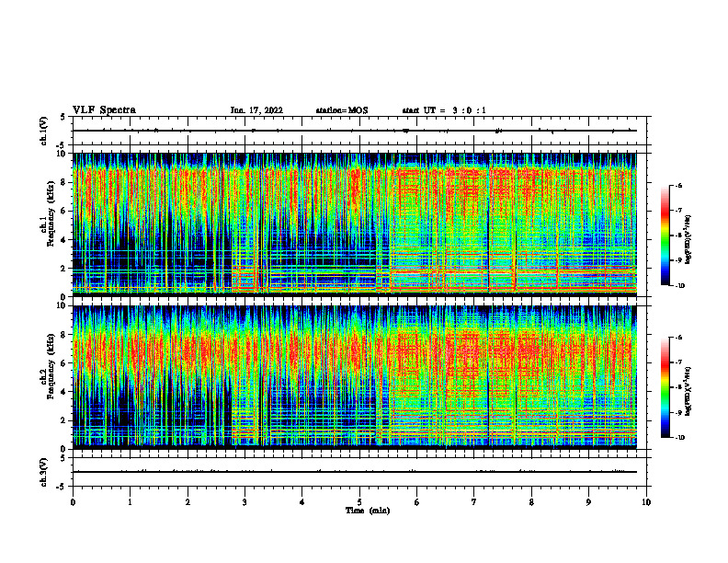Screen dimensions: 728x563
Task: Click the "7" tick on the time axis
Action: pyautogui.click(x=474, y=502)
